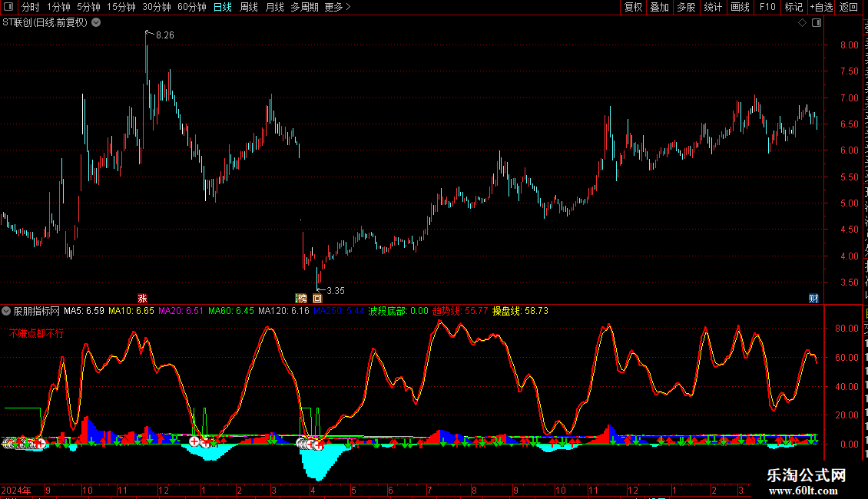Toggle the right side panel icon

pos(817,23)
